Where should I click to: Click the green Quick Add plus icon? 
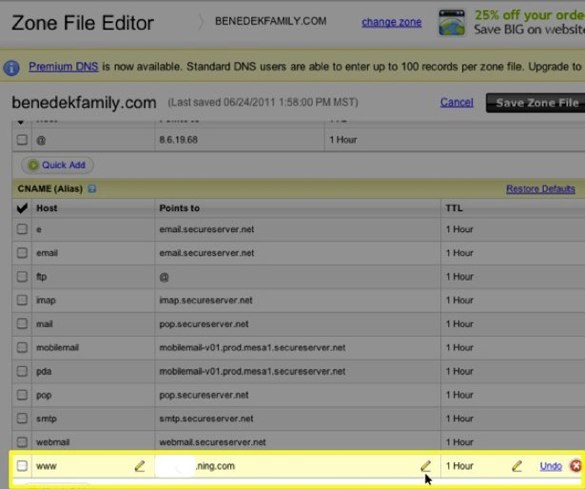coord(33,165)
